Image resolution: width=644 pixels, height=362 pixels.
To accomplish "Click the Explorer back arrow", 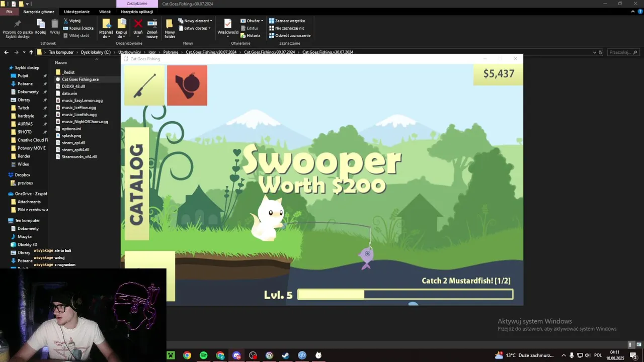I will click(6, 52).
